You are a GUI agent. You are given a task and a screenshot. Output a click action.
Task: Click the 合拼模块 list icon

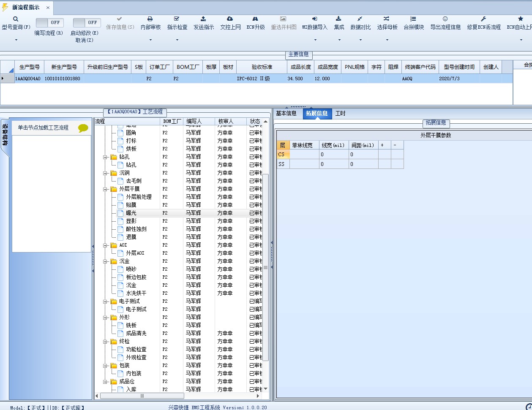click(x=413, y=19)
